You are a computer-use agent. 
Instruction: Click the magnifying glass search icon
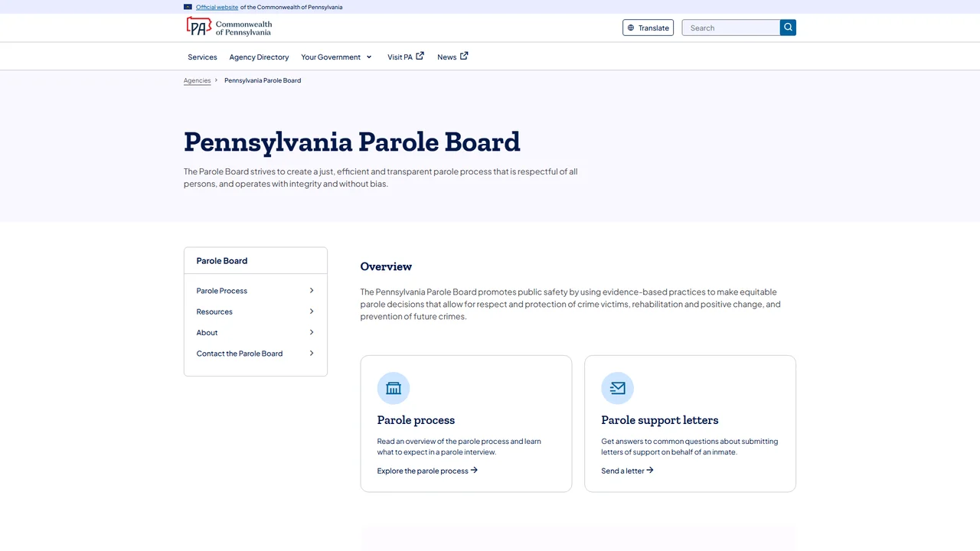coord(788,28)
